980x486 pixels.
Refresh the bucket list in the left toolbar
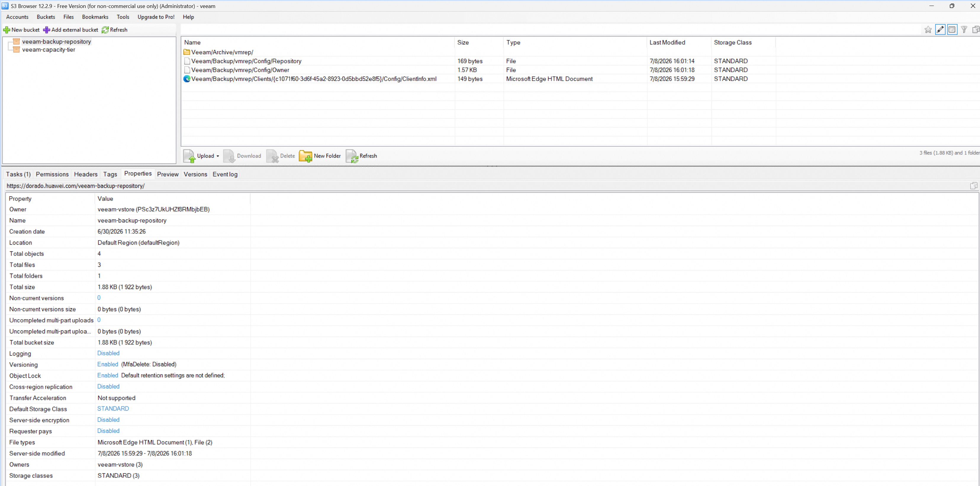tap(115, 30)
